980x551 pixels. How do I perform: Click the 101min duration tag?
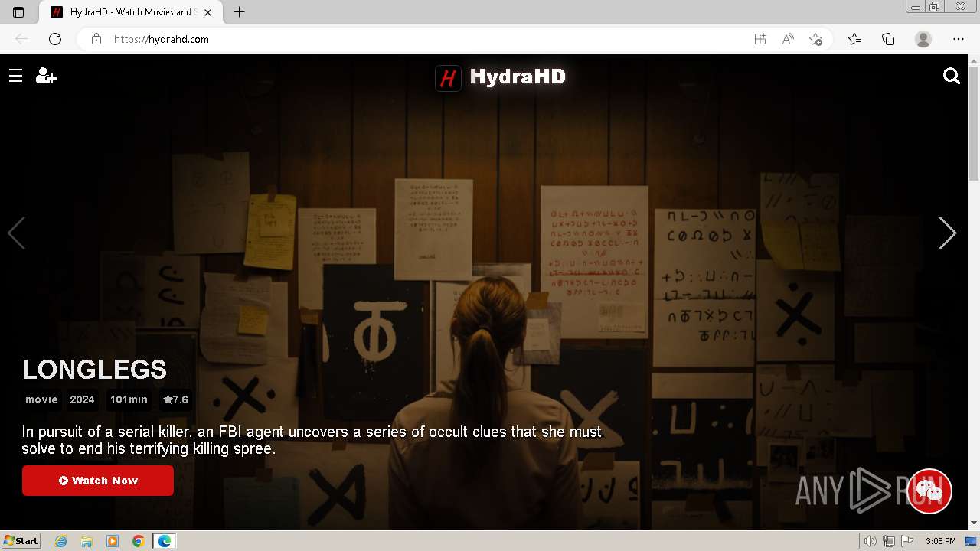(129, 399)
